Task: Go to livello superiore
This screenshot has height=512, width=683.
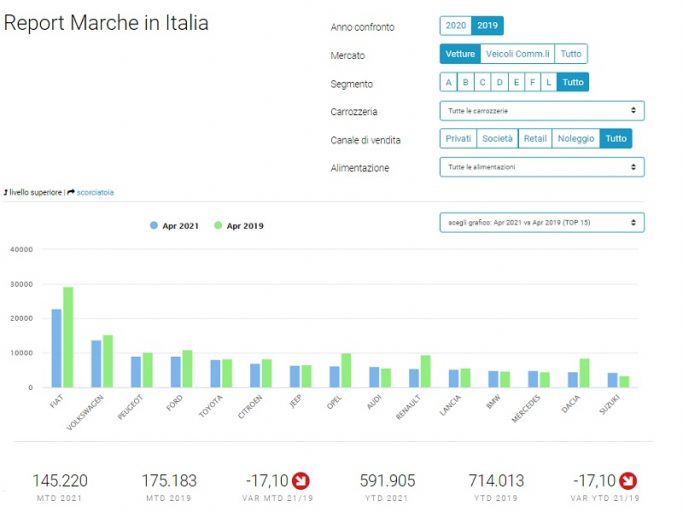Action: pos(35,193)
